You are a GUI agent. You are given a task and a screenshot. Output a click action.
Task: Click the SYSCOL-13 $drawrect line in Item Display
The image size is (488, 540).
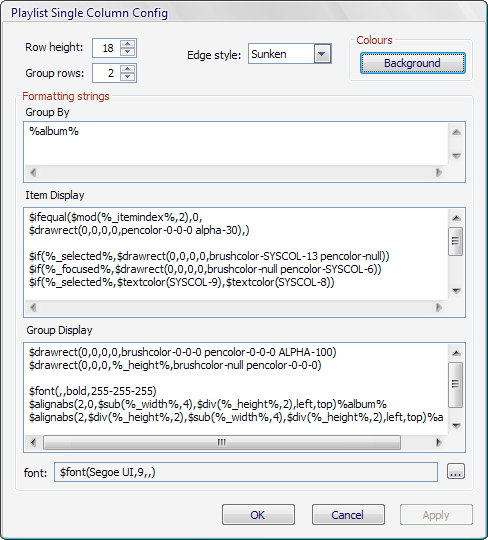coord(209,256)
